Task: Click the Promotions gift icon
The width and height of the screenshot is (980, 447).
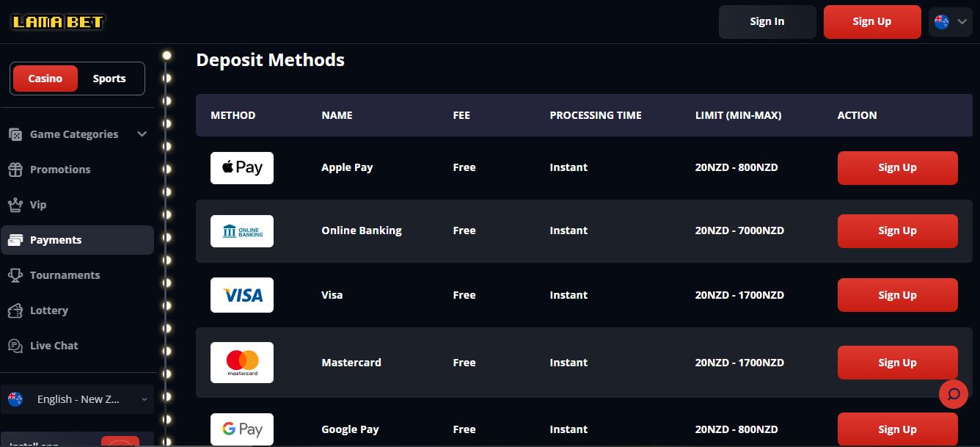Action: (15, 170)
